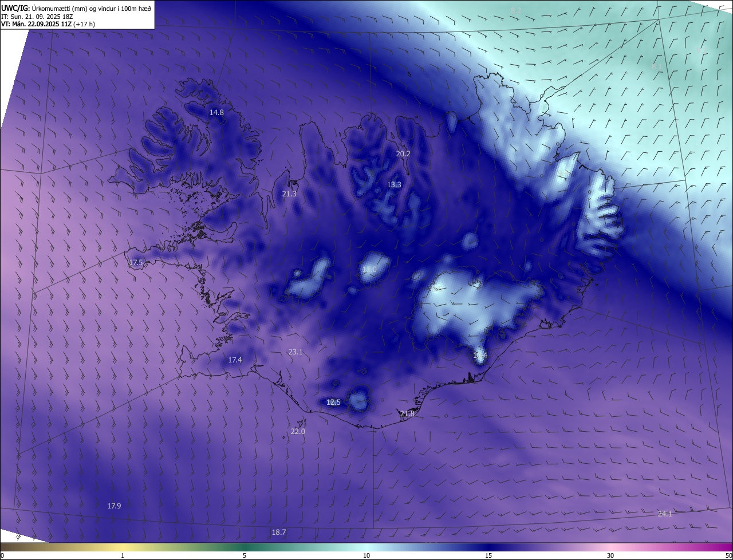Click the 18.7 value near the bottom edge

pyautogui.click(x=278, y=533)
